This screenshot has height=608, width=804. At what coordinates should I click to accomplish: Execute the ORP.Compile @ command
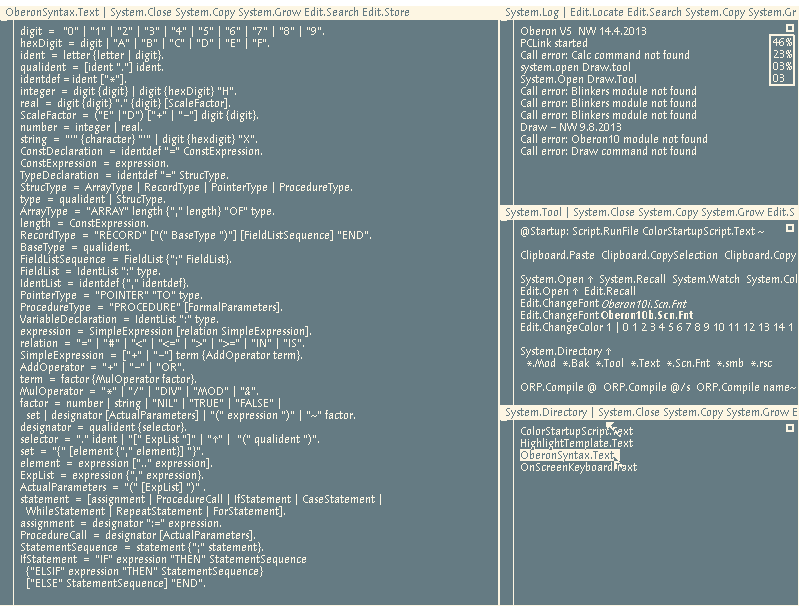tap(554, 387)
